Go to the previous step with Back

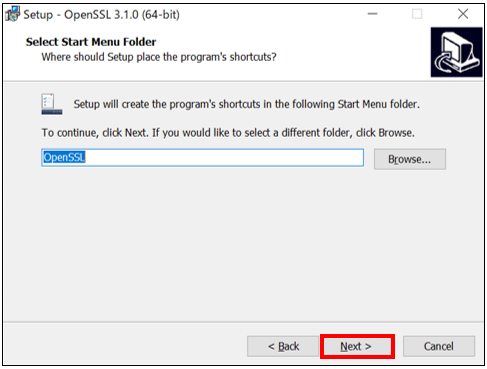[283, 346]
